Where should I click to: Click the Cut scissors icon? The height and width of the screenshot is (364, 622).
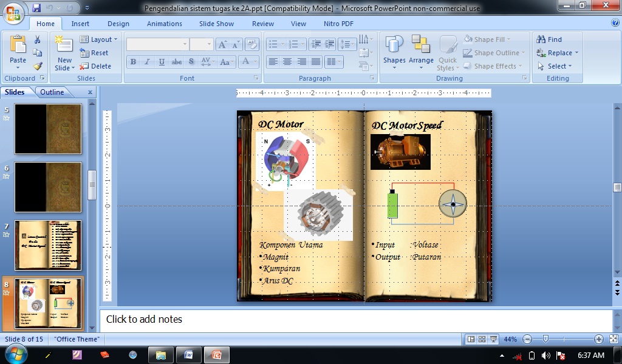pyautogui.click(x=37, y=39)
